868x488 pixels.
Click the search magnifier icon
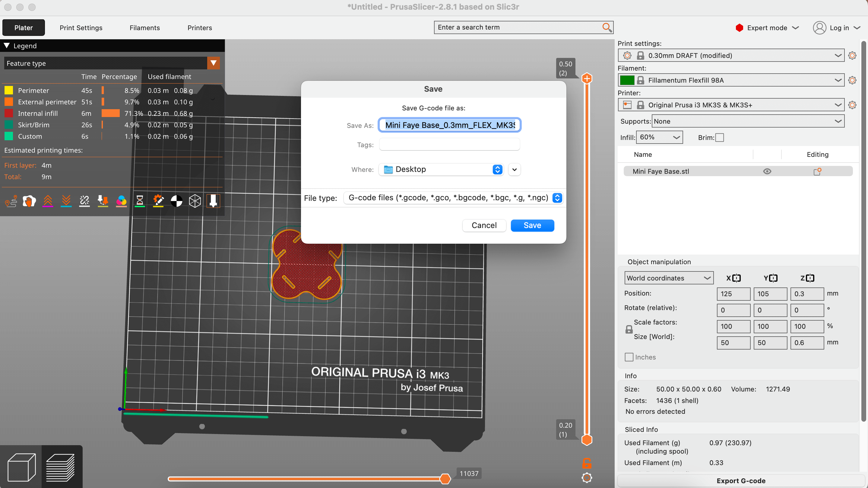tap(607, 27)
